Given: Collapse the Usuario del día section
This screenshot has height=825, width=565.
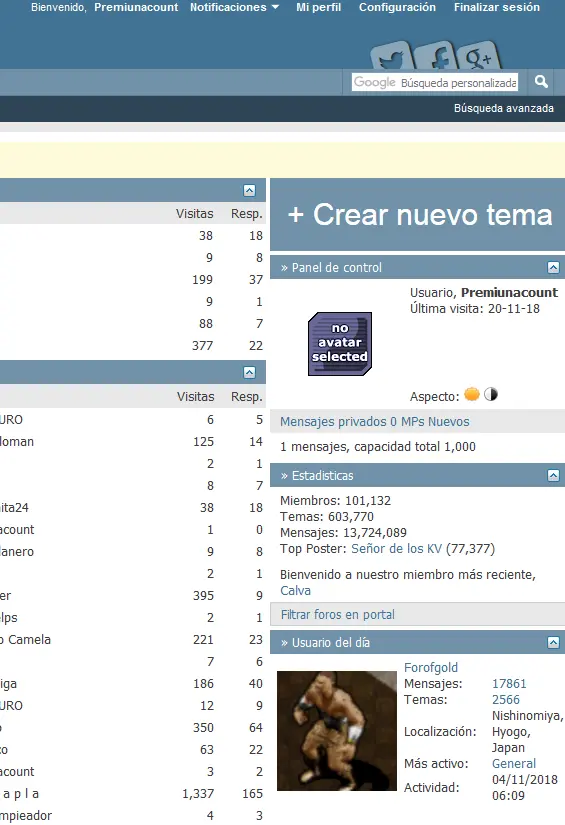Looking at the screenshot, I should pos(553,642).
